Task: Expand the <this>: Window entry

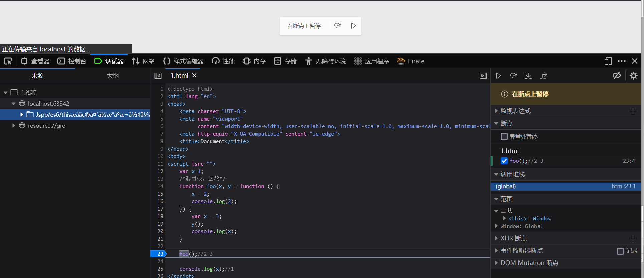Action: coord(504,218)
